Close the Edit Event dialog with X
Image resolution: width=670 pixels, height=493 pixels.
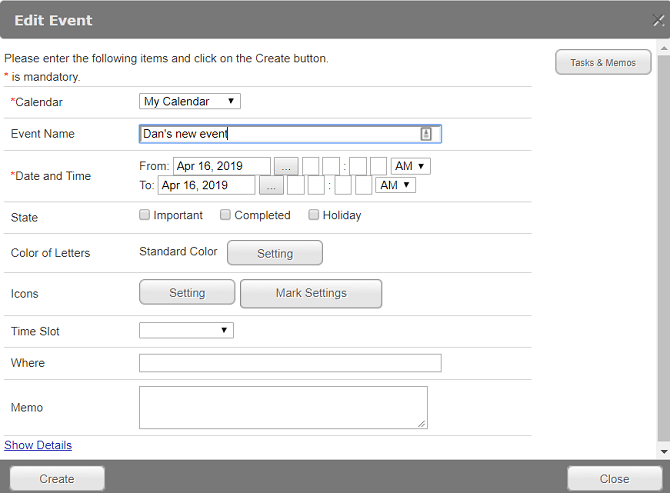click(658, 20)
